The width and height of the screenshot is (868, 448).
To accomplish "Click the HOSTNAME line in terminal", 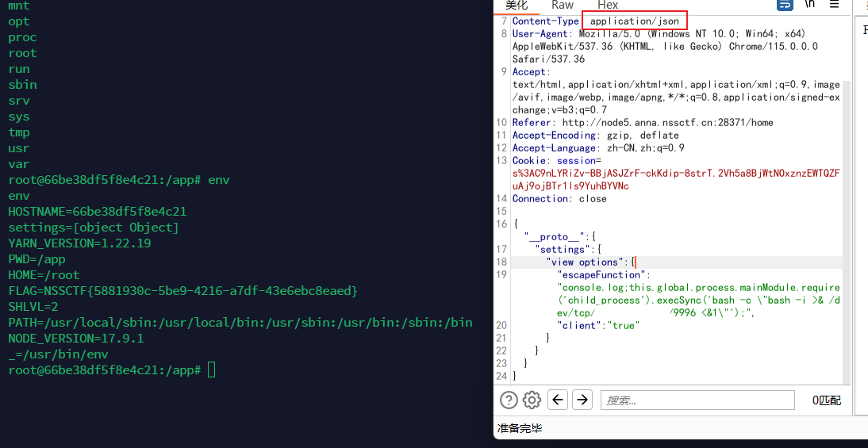I will coord(98,212).
